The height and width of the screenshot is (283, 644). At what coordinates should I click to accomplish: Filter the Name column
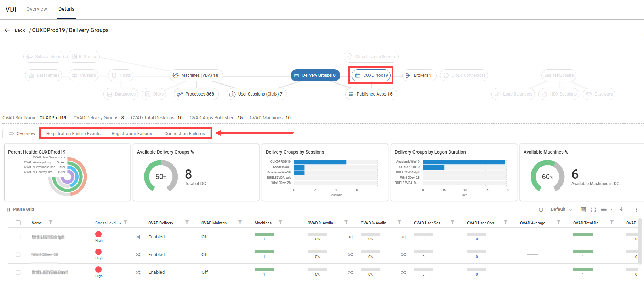click(51, 222)
